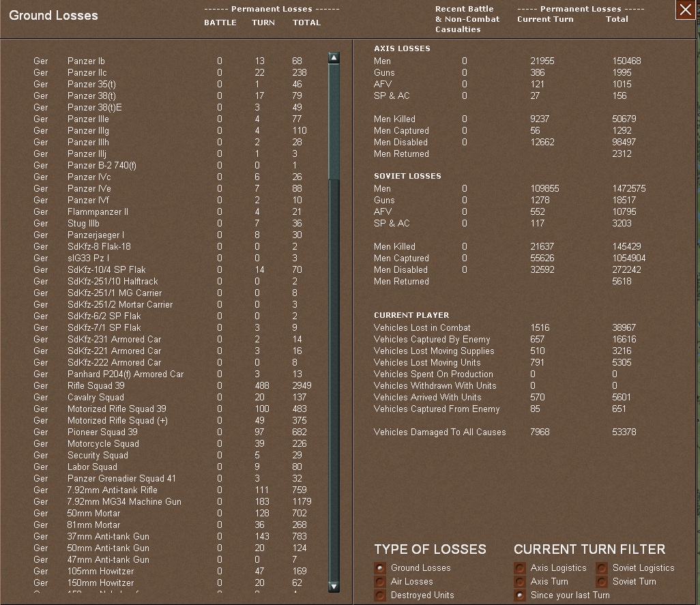
Task: Select the 81mm Mortar row
Action: coord(173,525)
